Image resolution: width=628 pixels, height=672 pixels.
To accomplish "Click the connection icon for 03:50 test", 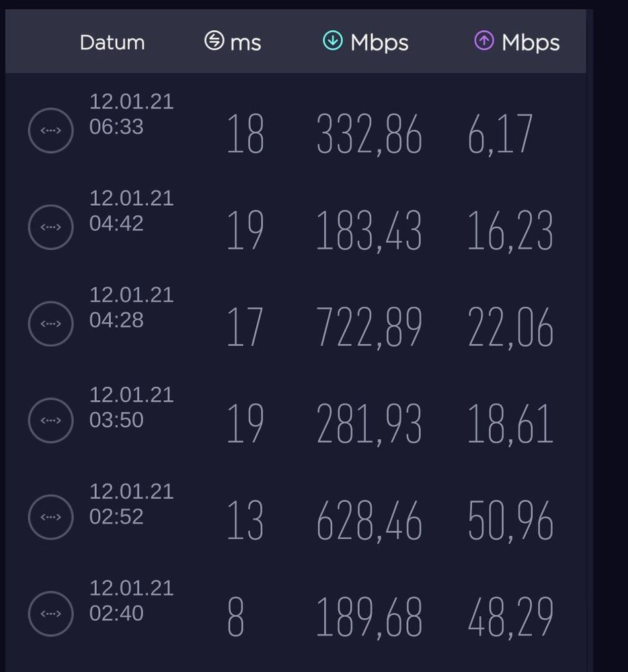I will tap(50, 420).
